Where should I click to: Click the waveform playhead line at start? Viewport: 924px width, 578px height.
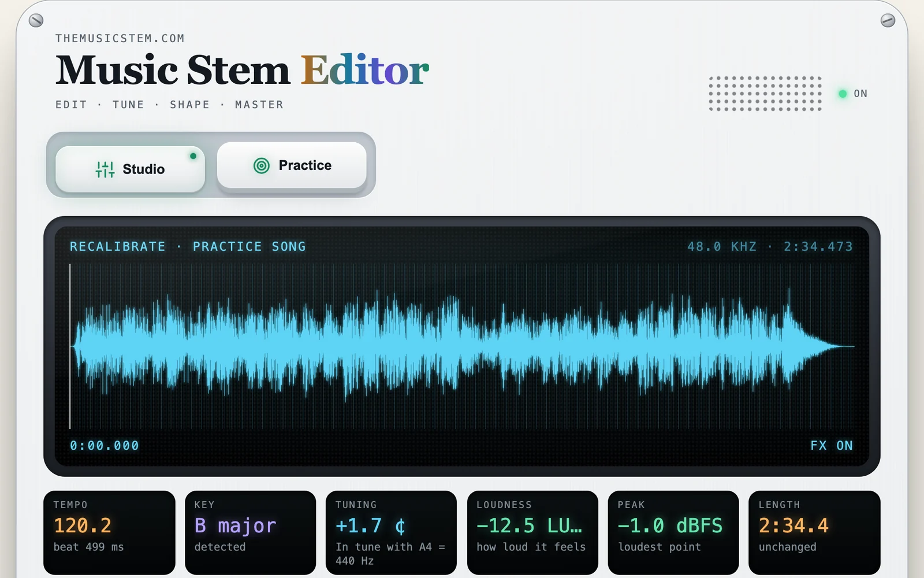click(x=70, y=347)
